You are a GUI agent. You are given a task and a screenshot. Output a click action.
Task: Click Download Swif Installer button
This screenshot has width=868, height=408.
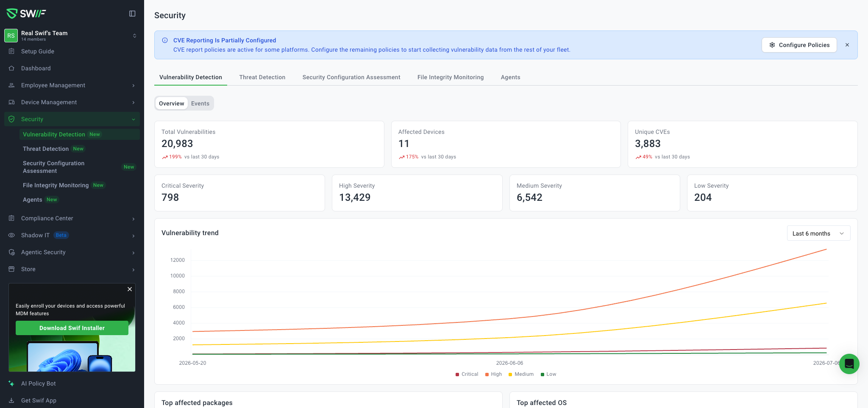pos(72,328)
